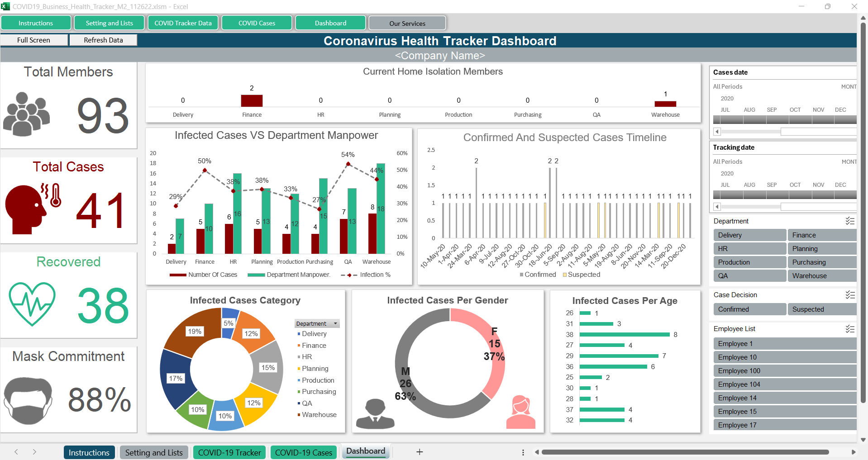Click the Recovered heartbeat heart icon
The height and width of the screenshot is (460, 868).
point(32,304)
